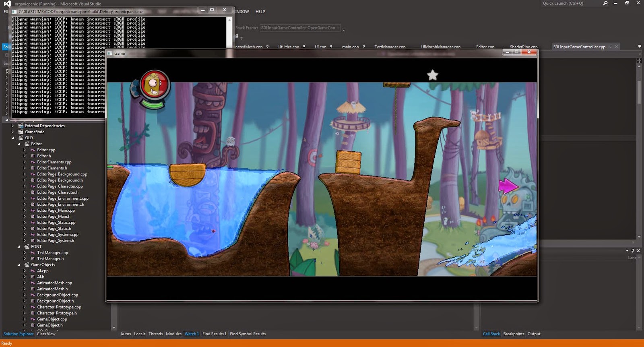The image size is (644, 347).
Task: Click the pink arrow in the game
Action: pos(508,186)
